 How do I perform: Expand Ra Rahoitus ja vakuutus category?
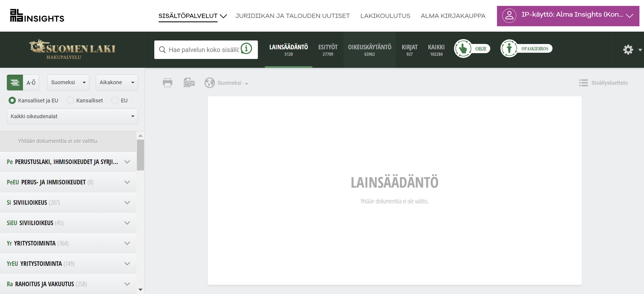point(68,284)
